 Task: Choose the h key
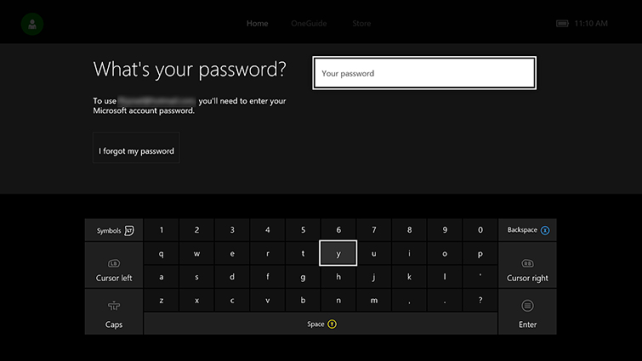click(338, 277)
